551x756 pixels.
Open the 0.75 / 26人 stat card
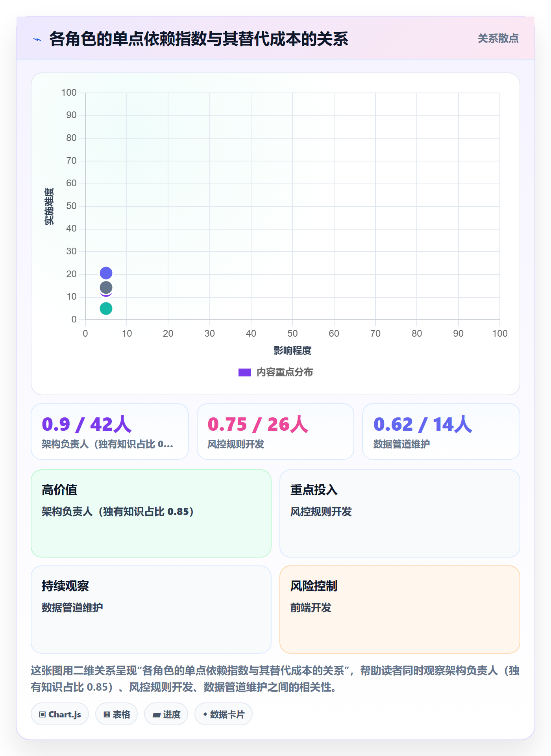(x=275, y=432)
